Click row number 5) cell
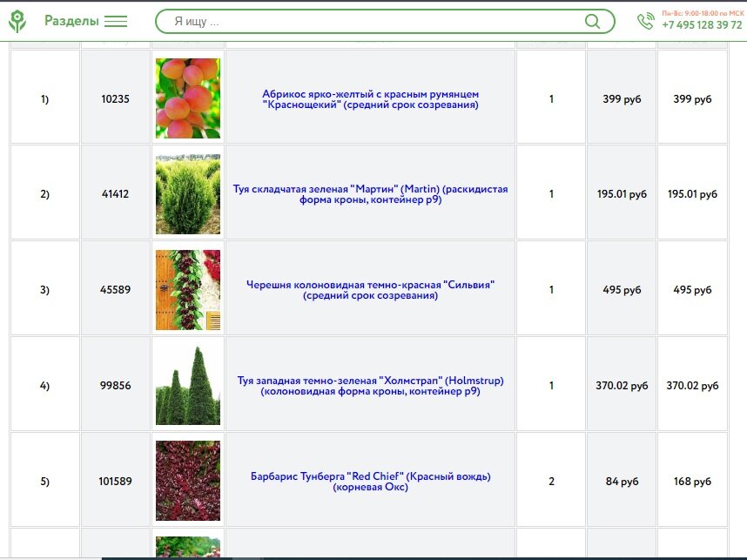This screenshot has width=747, height=560. click(44, 480)
